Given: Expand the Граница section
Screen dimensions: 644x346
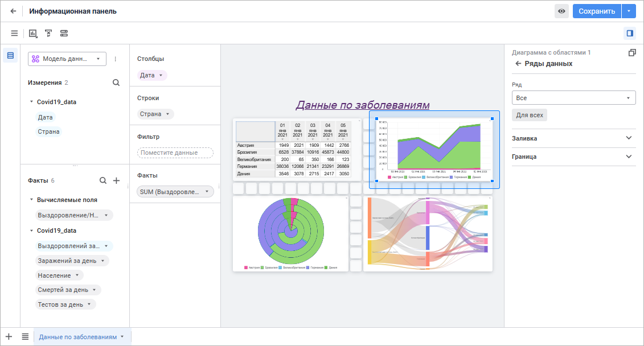Looking at the screenshot, I should point(573,156).
